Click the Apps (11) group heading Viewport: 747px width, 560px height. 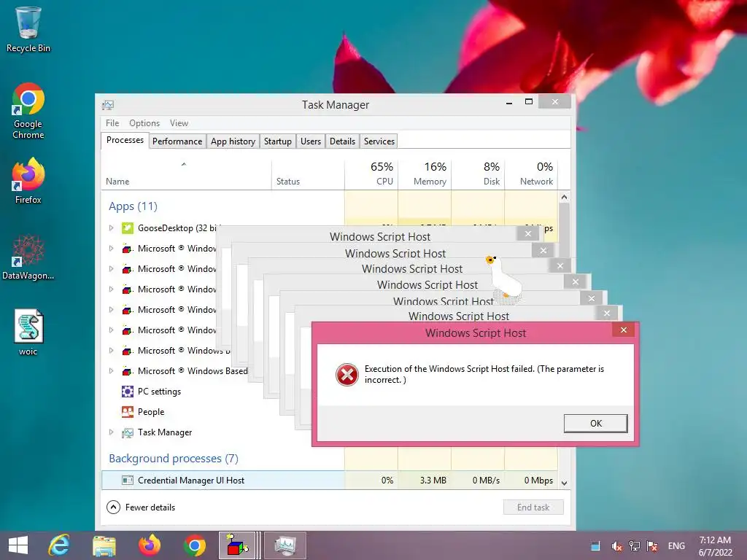(x=133, y=206)
